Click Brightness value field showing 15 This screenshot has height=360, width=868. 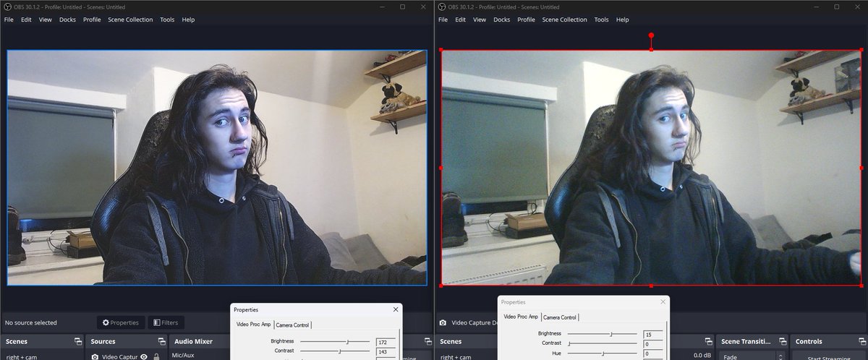click(x=652, y=334)
